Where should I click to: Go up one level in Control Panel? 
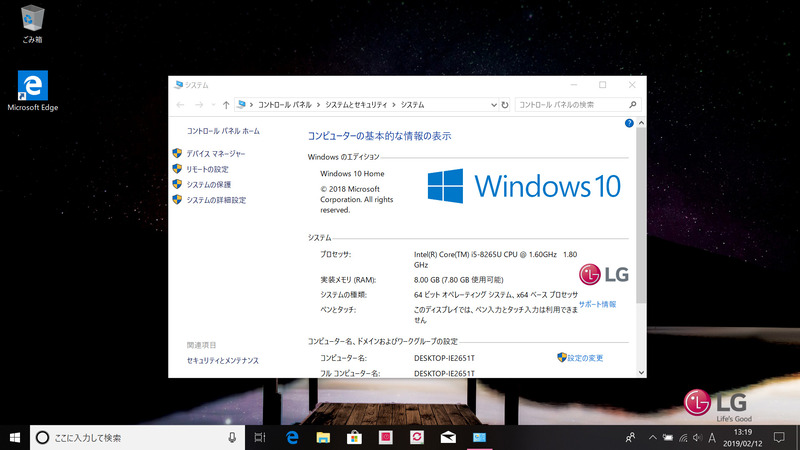tap(226, 105)
